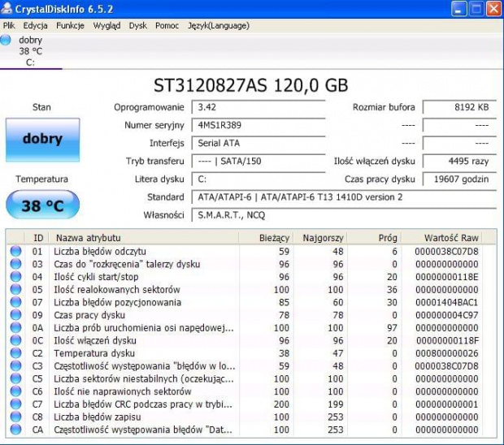Select attribute row 0C 'Ilość włączeń dysku'
This screenshot has width=504, height=445.
[251, 340]
